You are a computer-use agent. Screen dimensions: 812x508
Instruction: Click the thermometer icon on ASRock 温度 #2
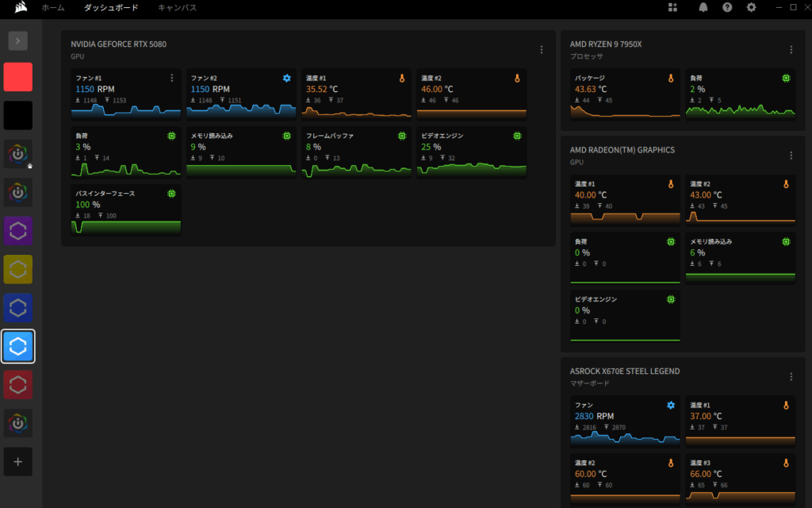tap(671, 463)
